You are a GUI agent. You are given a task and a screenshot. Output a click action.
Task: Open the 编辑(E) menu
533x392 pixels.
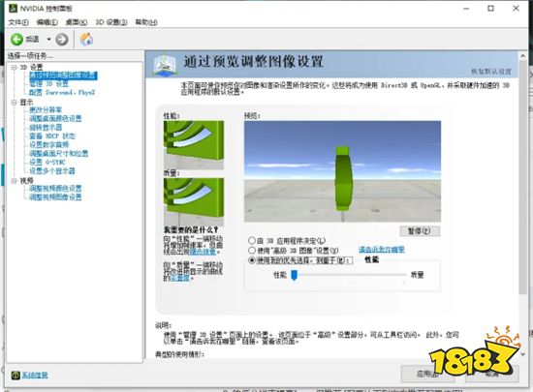47,22
